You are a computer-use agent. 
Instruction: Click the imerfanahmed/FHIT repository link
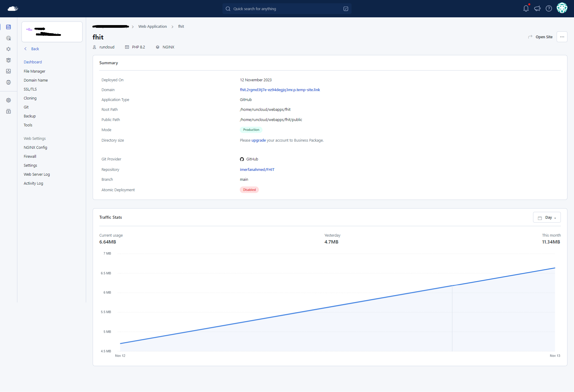pos(257,170)
